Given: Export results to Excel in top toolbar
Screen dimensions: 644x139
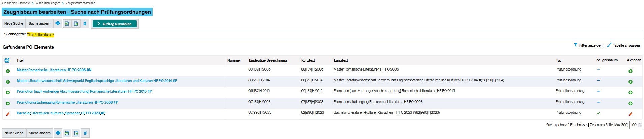Looking at the screenshot, I should click(x=76, y=24).
